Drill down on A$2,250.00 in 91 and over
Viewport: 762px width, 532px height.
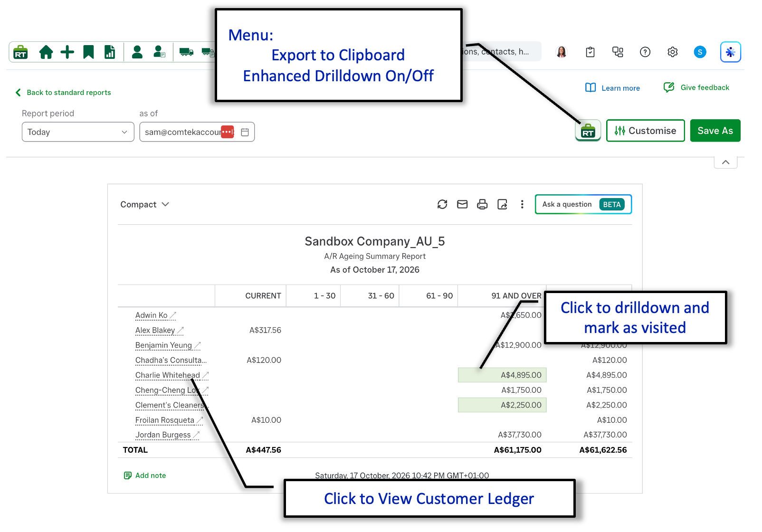pyautogui.click(x=502, y=405)
